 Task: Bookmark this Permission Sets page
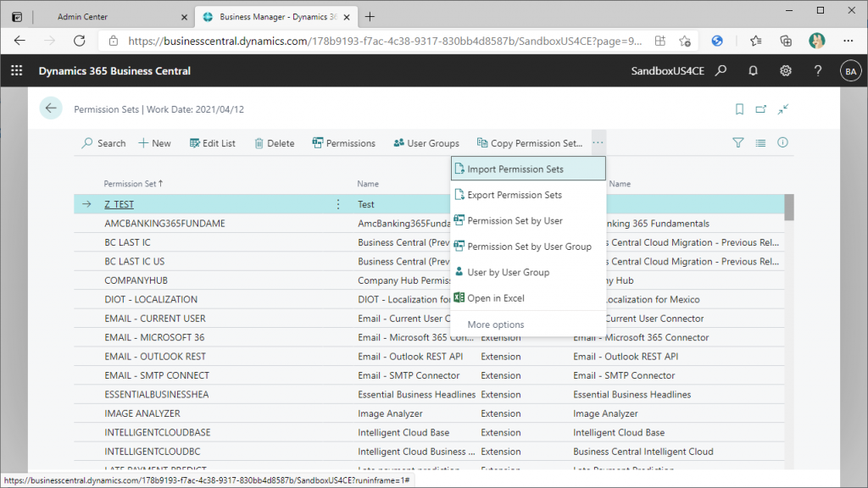739,109
